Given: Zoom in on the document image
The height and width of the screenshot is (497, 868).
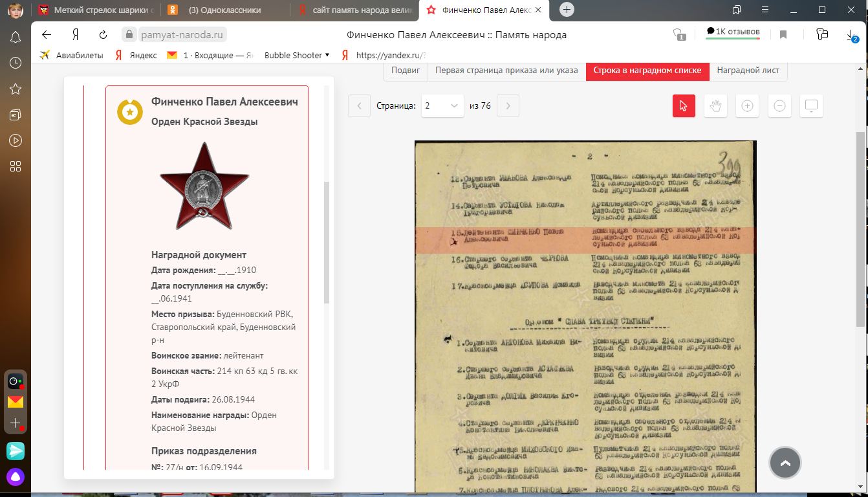Looking at the screenshot, I should coord(747,106).
